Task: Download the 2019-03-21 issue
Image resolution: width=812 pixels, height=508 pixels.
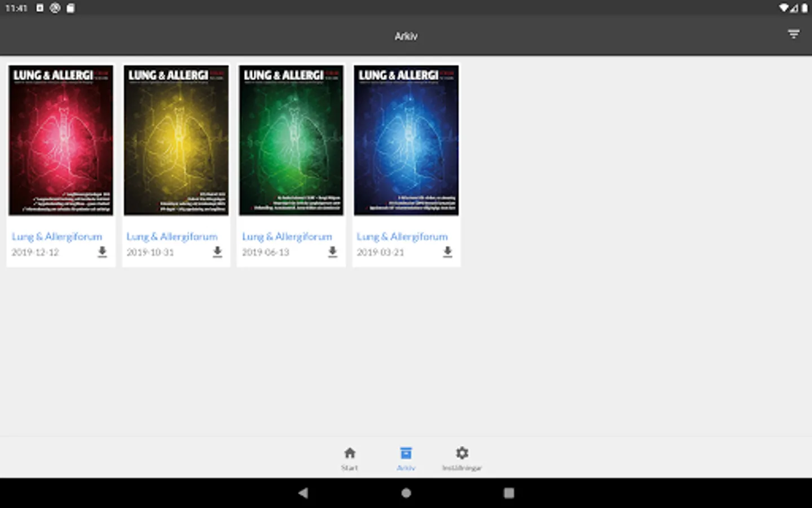Action: coord(448,252)
